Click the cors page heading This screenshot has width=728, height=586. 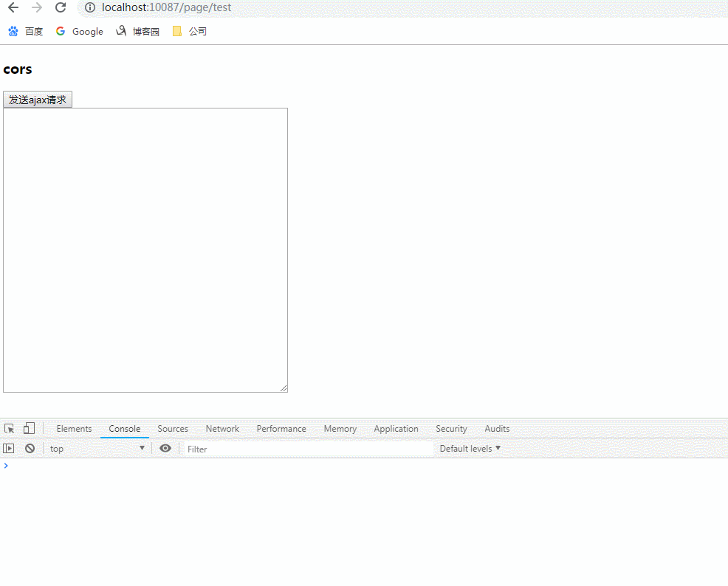pyautogui.click(x=18, y=69)
